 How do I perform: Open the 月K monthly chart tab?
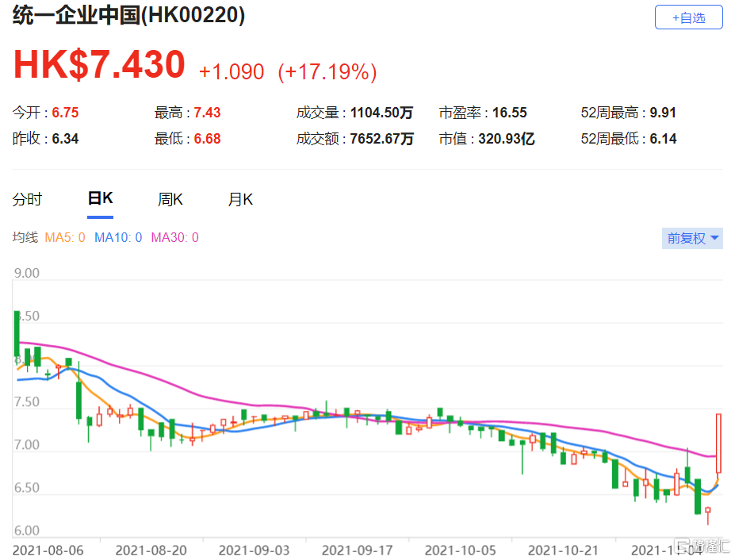(240, 199)
